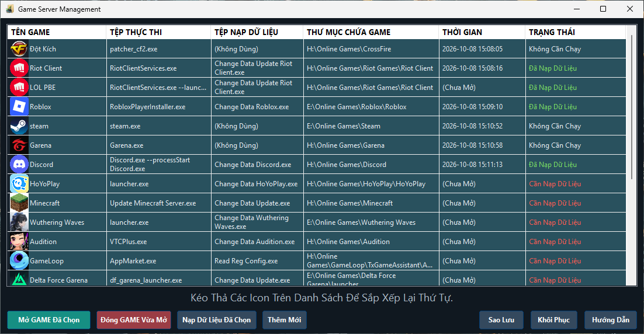This screenshot has width=644, height=334.
Task: Select the Discord logo icon
Action: point(19,165)
